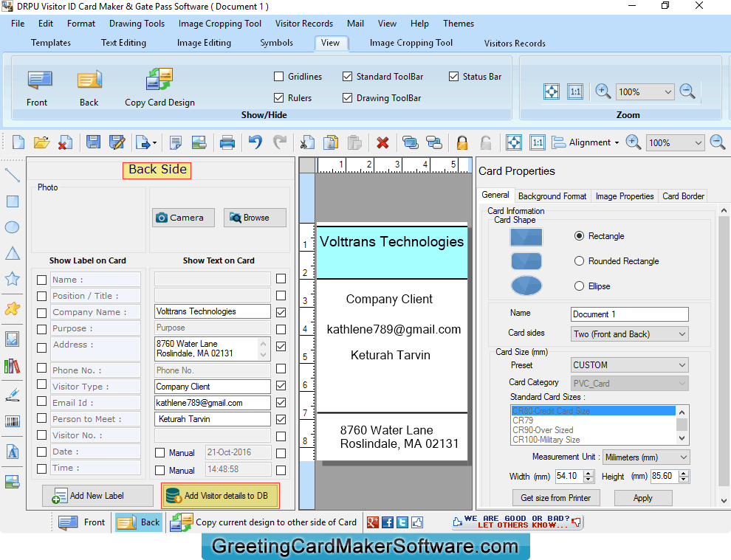This screenshot has width=731, height=560.
Task: Click the Facebook share icon
Action: pyautogui.click(x=388, y=522)
